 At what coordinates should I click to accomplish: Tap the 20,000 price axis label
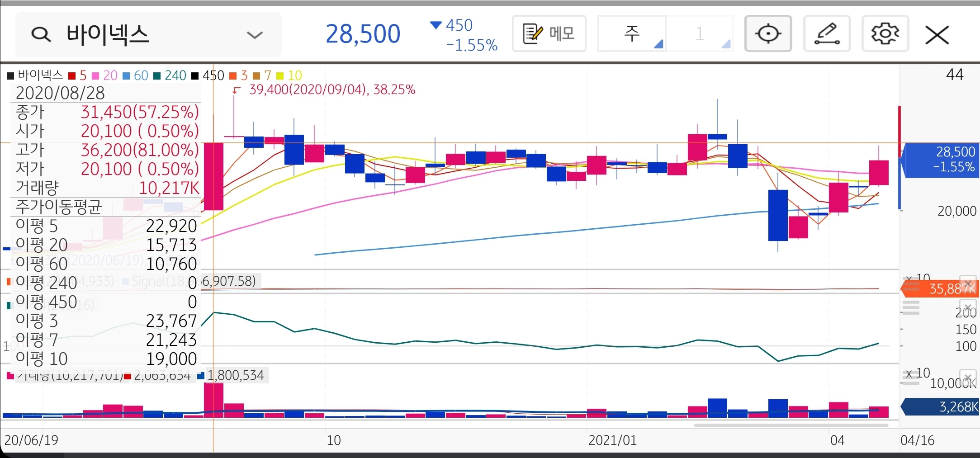point(957,211)
